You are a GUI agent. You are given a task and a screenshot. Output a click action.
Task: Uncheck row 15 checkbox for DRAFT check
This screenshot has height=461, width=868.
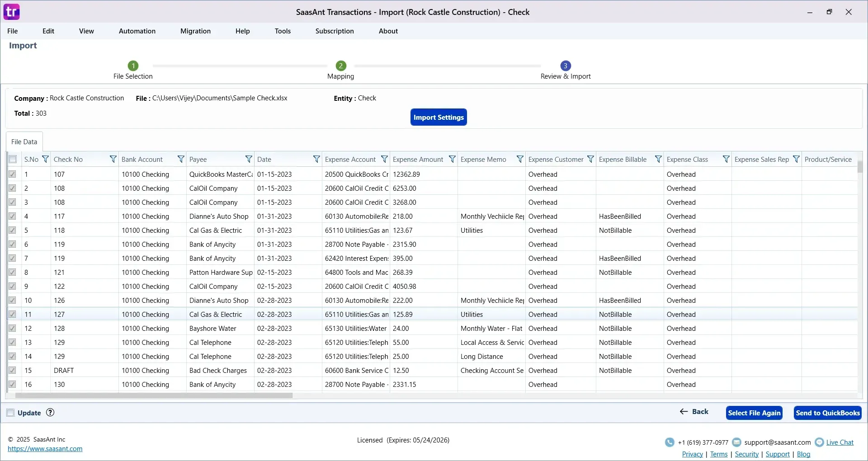(x=12, y=370)
